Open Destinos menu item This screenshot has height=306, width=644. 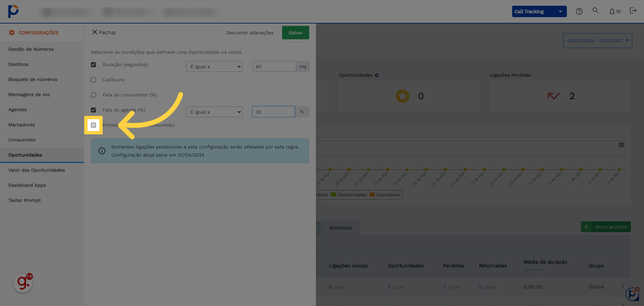coord(42,64)
